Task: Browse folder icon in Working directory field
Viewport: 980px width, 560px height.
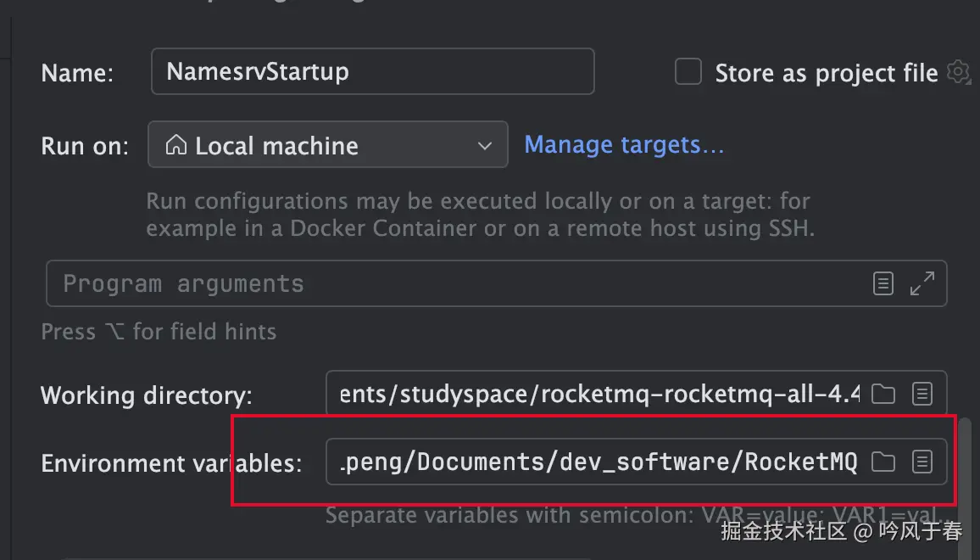Action: (883, 394)
